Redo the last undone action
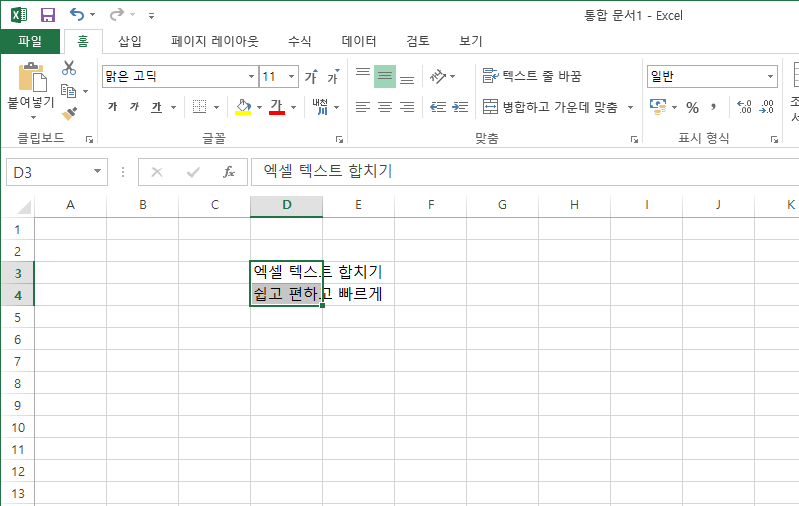Screen dimensions: 799x506 (x=117, y=14)
